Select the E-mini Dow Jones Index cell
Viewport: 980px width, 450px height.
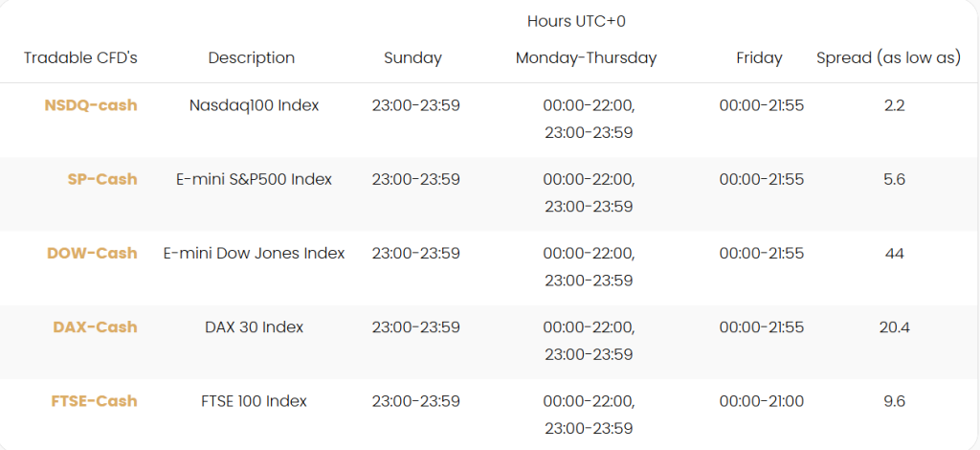pyautogui.click(x=254, y=253)
